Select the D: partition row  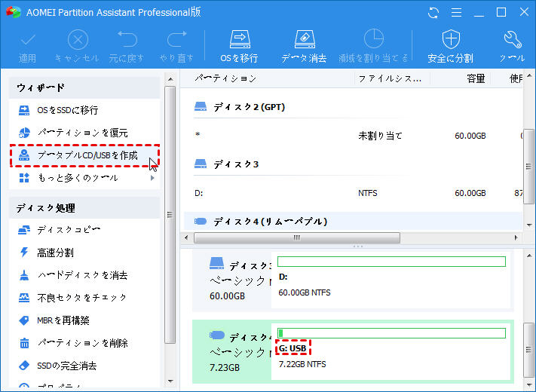click(352, 193)
